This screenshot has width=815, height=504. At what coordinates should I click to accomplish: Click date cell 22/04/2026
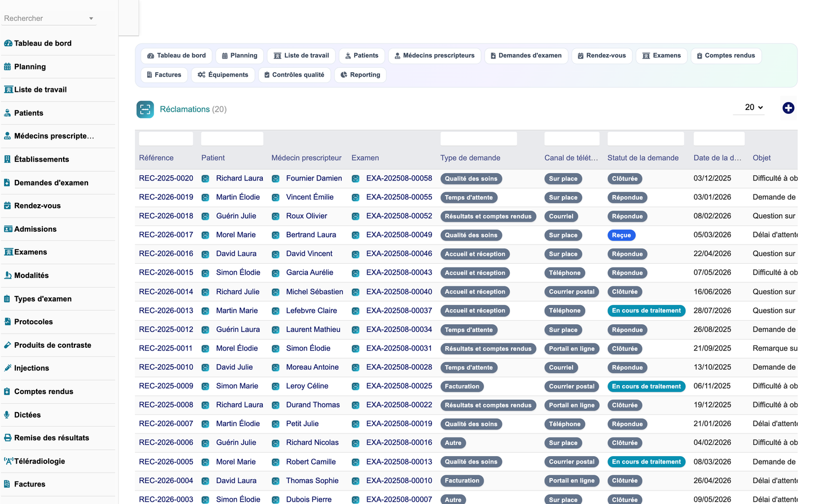712,254
